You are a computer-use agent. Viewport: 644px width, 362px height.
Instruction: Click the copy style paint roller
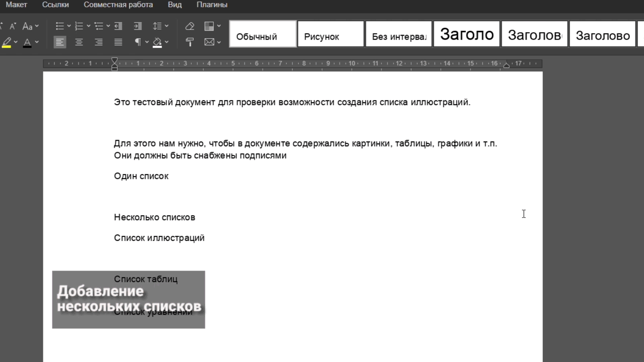click(x=190, y=42)
